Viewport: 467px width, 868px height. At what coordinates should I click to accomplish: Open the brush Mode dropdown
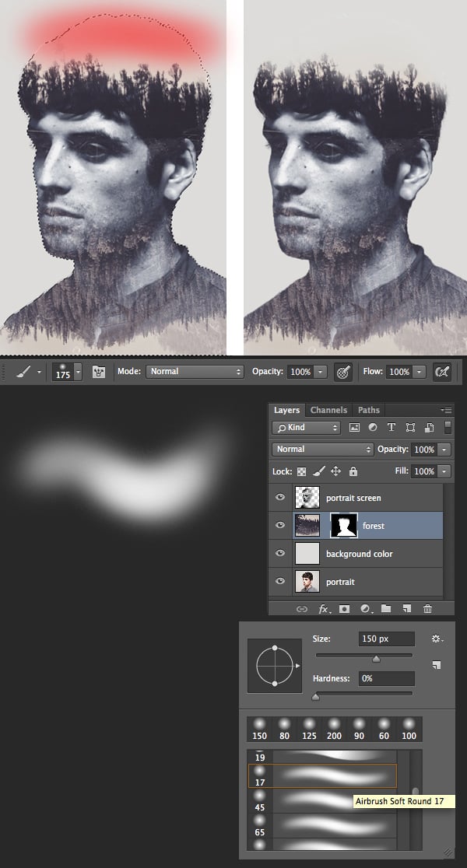click(195, 372)
